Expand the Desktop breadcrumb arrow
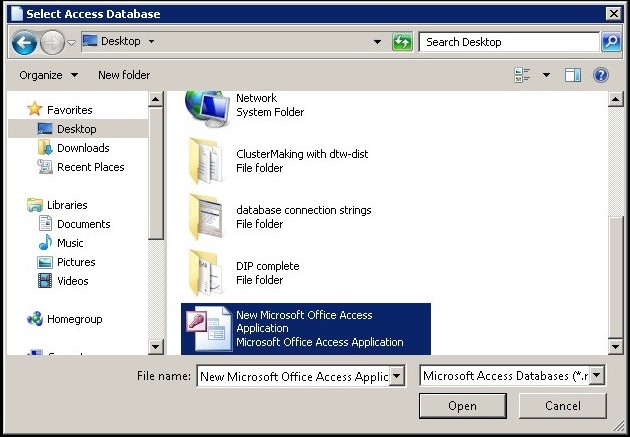The width and height of the screenshot is (630, 437). point(151,41)
